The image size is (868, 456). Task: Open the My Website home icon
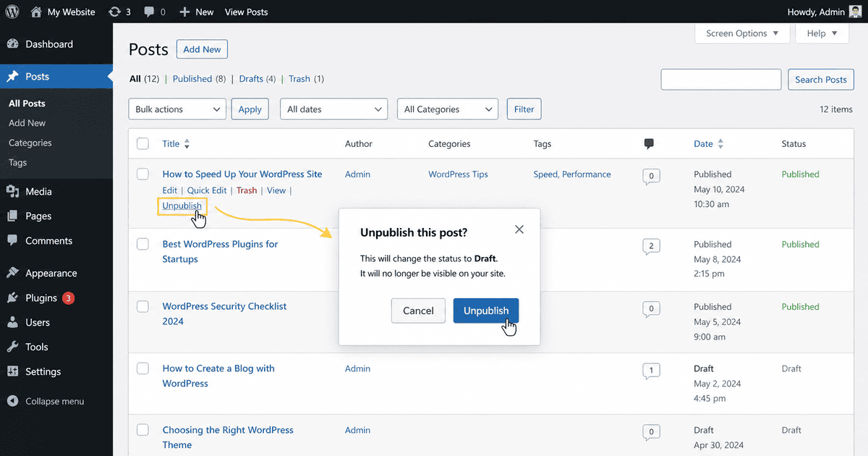pos(36,12)
